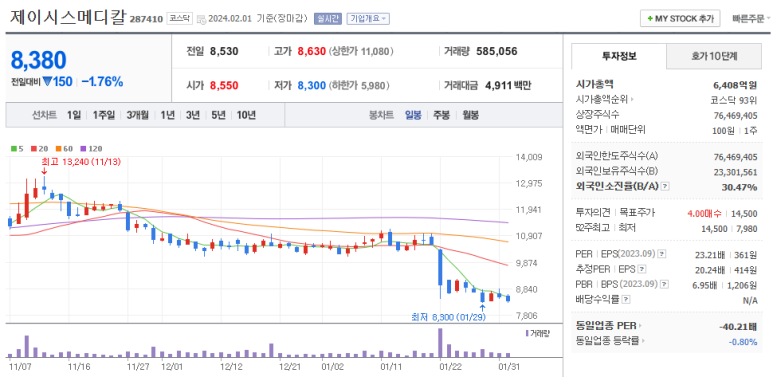Screen dimensions: 773x377
Task: Click the 실시간 badge
Action: click(327, 19)
